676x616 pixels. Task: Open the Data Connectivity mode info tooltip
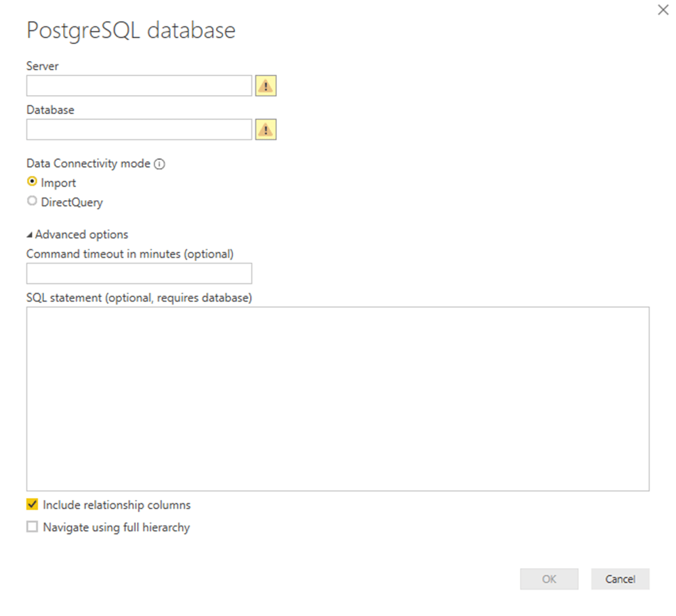tap(159, 163)
